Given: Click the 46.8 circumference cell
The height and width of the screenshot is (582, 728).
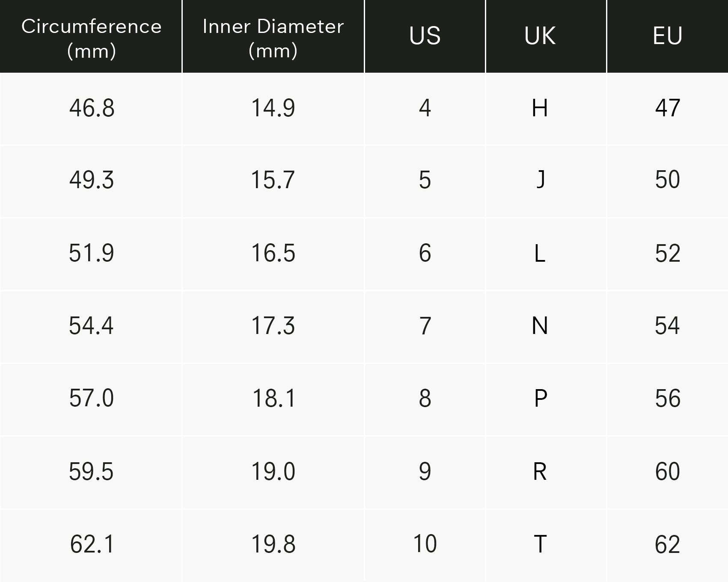Looking at the screenshot, I should [x=92, y=108].
